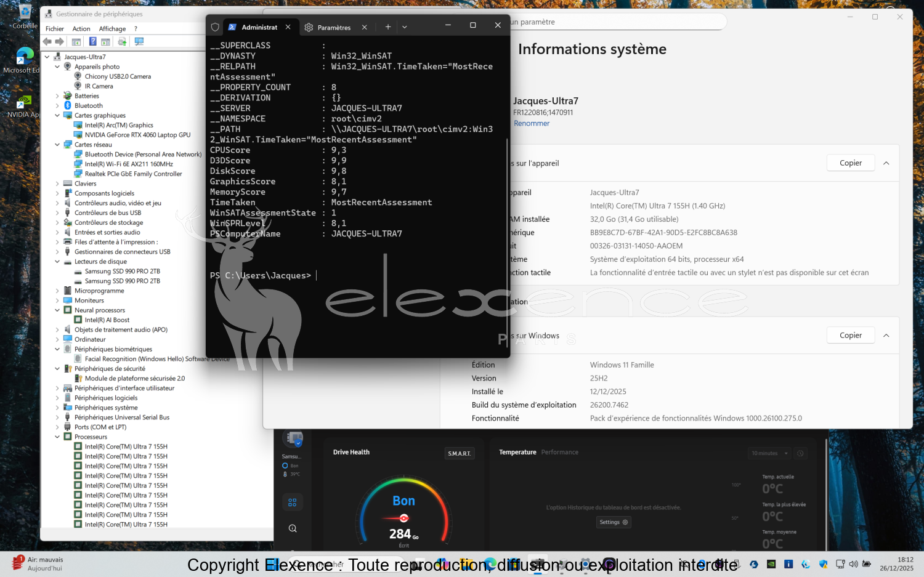Click the Renommer link under Jacques-Ultra7
The width and height of the screenshot is (924, 577).
coord(532,124)
